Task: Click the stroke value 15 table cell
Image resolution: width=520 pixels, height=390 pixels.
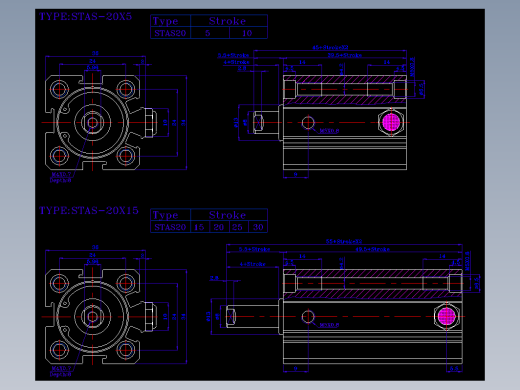Action: point(199,227)
